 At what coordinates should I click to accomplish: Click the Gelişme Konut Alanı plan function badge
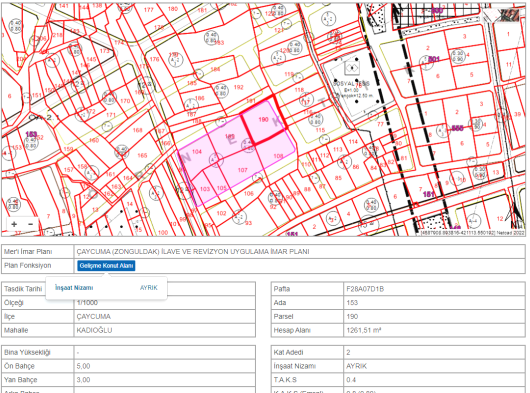pyautogui.click(x=106, y=266)
